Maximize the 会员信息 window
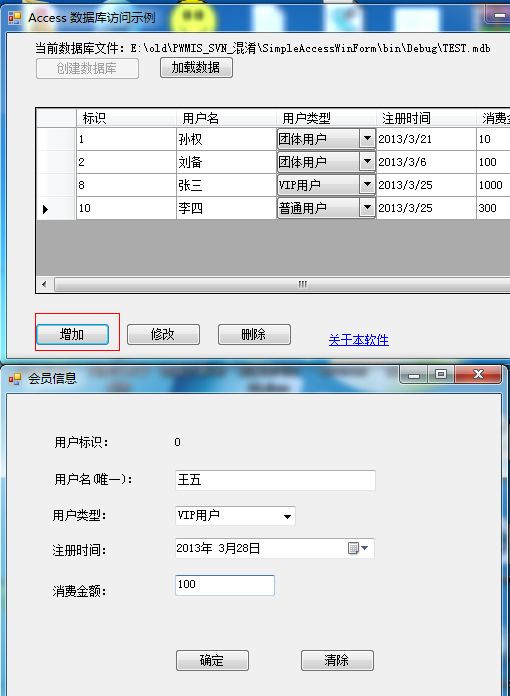 (x=441, y=375)
